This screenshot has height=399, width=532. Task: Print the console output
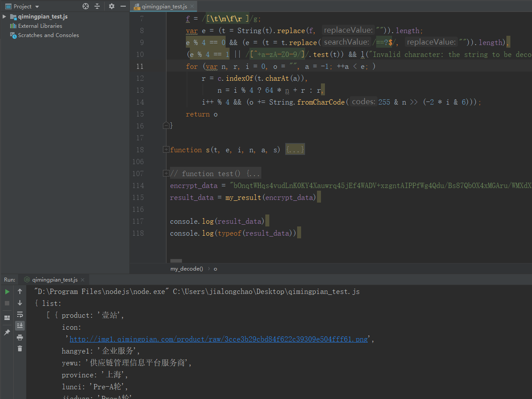click(20, 337)
